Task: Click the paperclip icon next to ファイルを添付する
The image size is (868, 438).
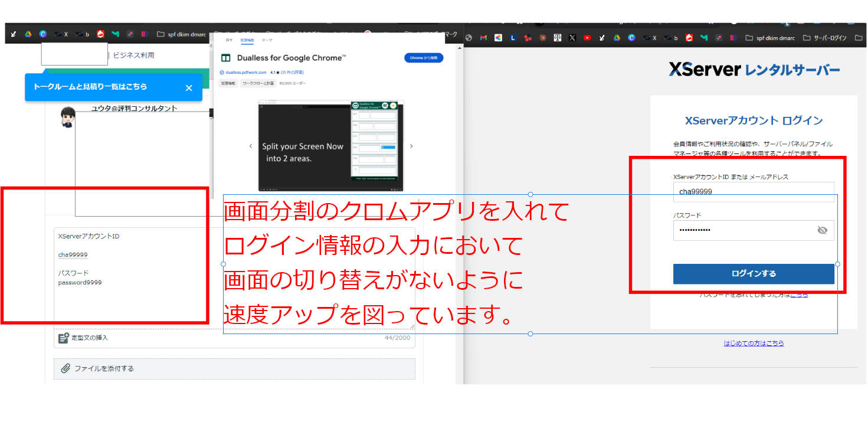Action: [66, 368]
